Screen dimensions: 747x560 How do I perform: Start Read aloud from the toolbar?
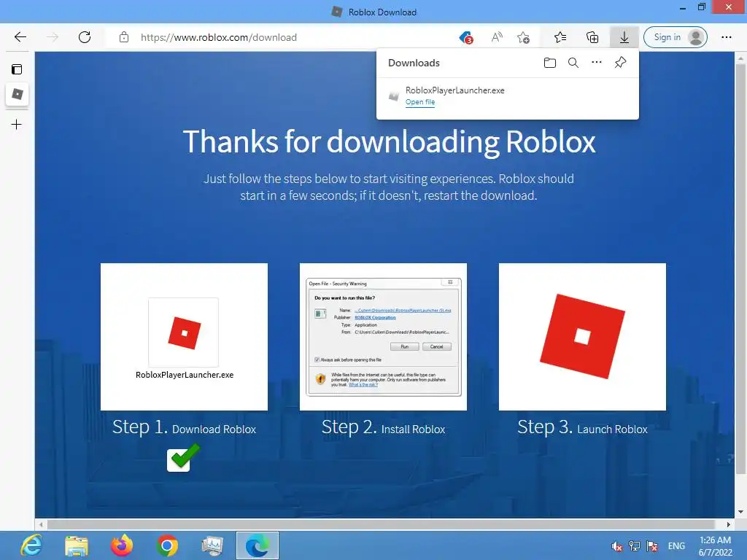(497, 37)
